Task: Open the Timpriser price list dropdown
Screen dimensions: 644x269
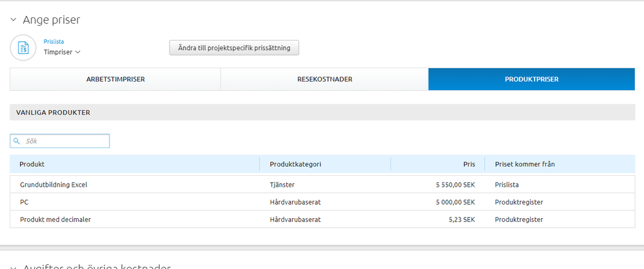Action: pos(62,52)
